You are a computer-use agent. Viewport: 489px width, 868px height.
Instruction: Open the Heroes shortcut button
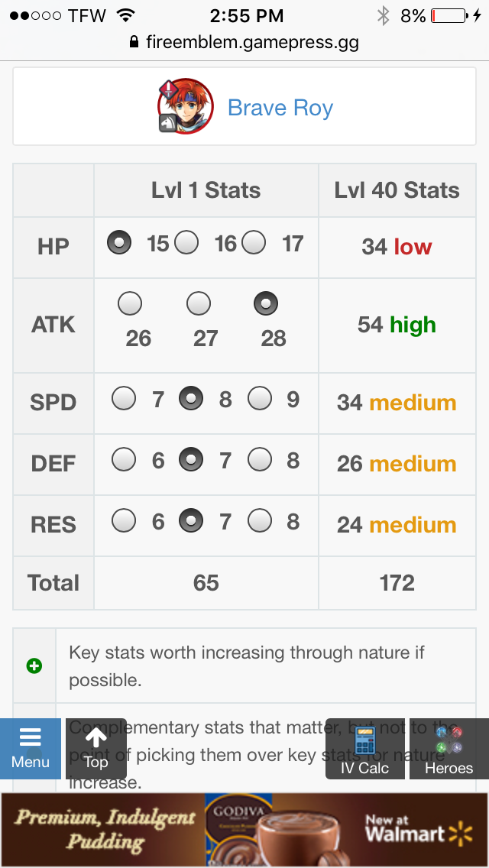tap(449, 749)
